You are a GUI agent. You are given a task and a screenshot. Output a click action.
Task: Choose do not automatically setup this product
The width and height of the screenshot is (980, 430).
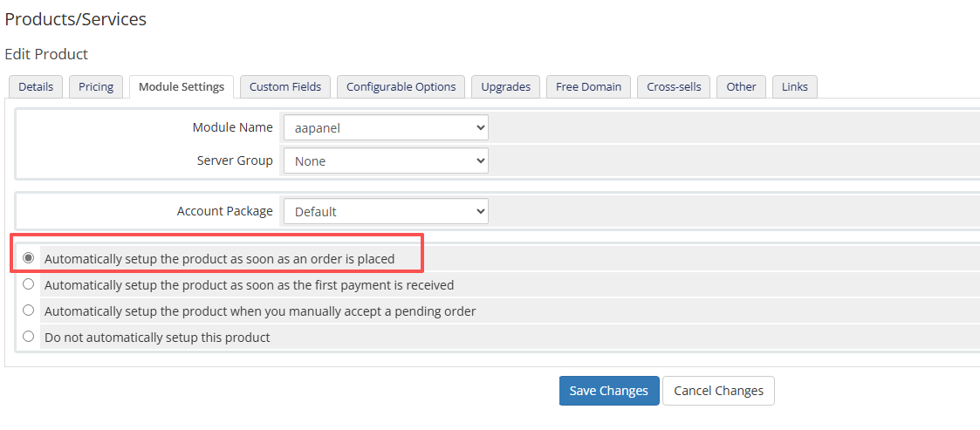tap(29, 337)
